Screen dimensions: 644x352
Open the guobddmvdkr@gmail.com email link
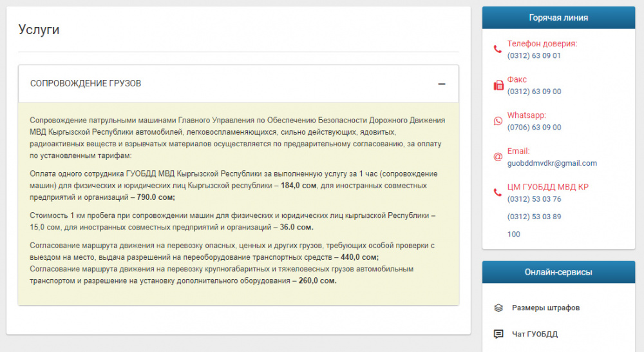pyautogui.click(x=552, y=163)
